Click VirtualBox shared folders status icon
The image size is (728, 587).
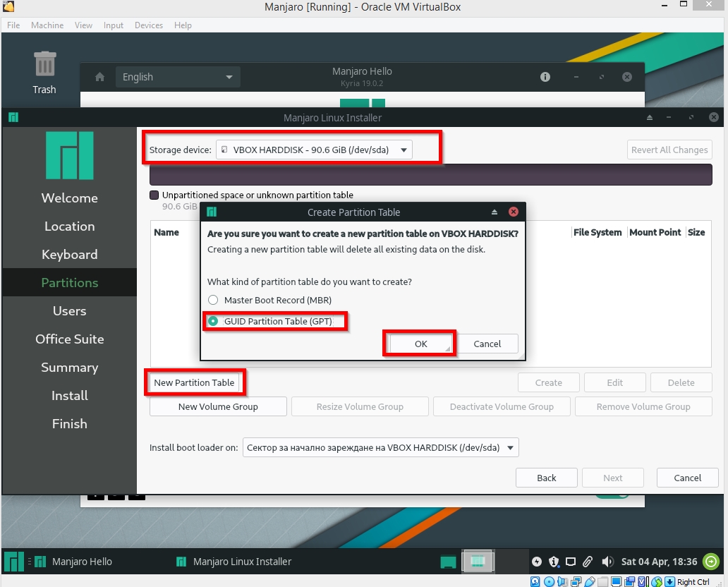[x=602, y=581]
